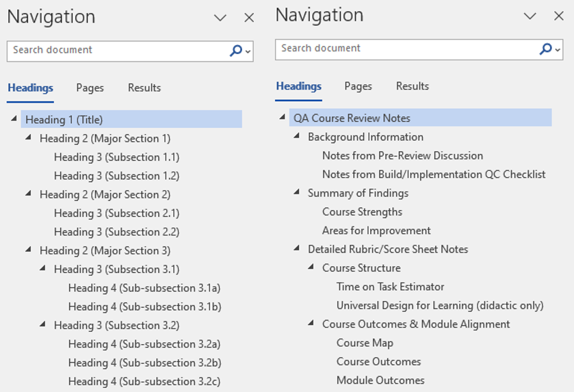Switch to Pages tab in right pane
The height and width of the screenshot is (392, 574).
click(x=358, y=86)
